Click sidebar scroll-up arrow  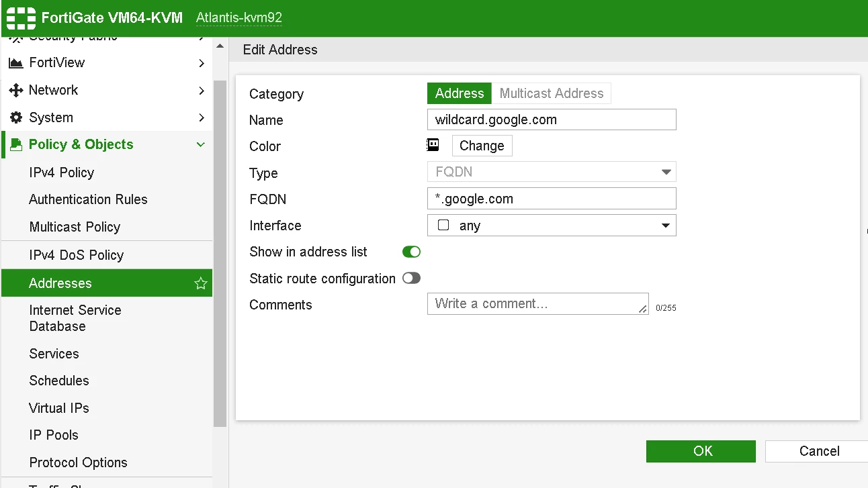pyautogui.click(x=220, y=46)
